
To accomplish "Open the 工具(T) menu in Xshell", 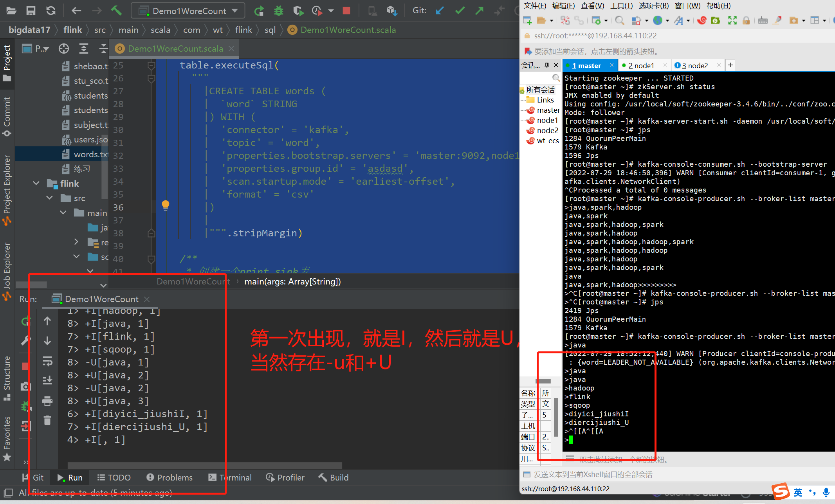I will pos(621,5).
